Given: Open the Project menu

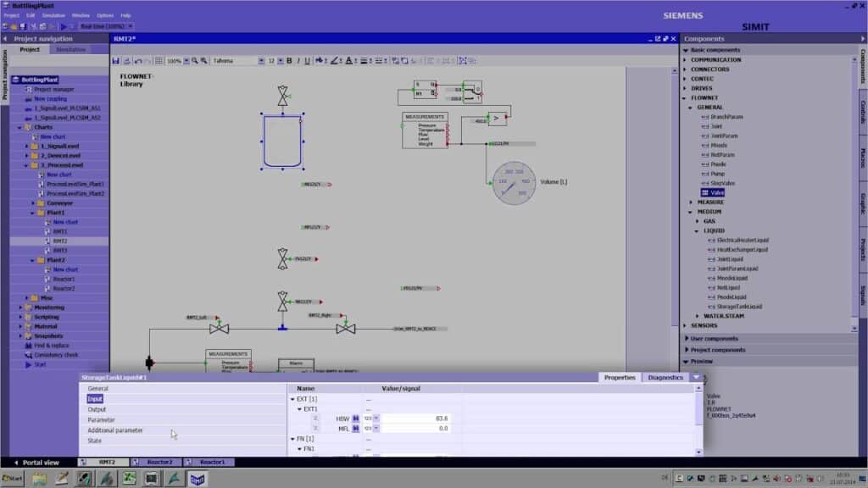Looking at the screenshot, I should [11, 15].
